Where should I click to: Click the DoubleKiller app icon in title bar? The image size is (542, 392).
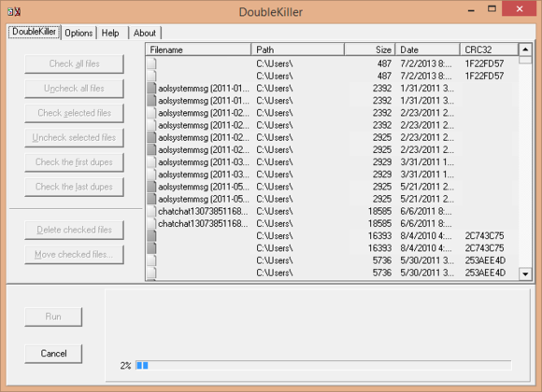point(14,12)
